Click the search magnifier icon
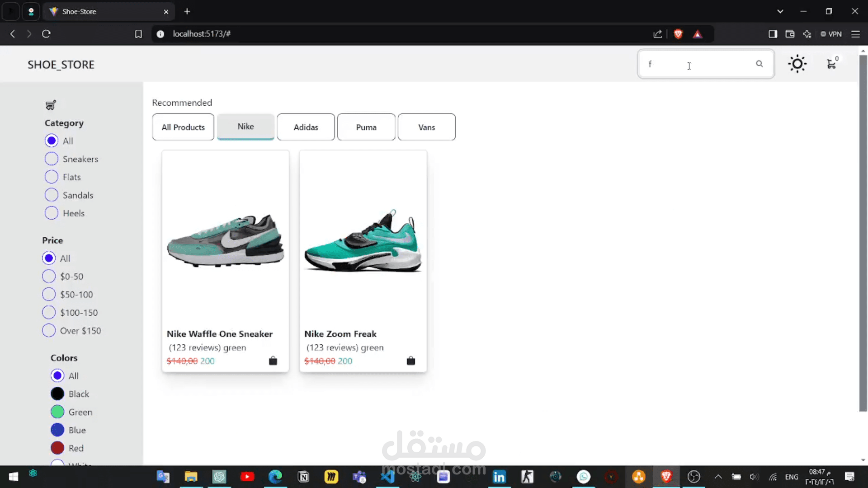This screenshot has height=488, width=868. pyautogui.click(x=759, y=64)
